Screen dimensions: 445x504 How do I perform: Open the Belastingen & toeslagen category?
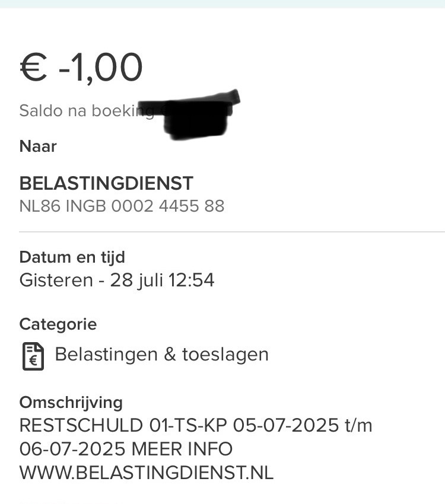pos(161,355)
